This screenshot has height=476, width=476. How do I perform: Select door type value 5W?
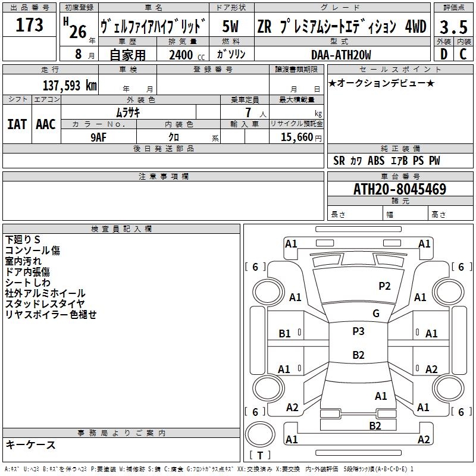click(x=230, y=26)
